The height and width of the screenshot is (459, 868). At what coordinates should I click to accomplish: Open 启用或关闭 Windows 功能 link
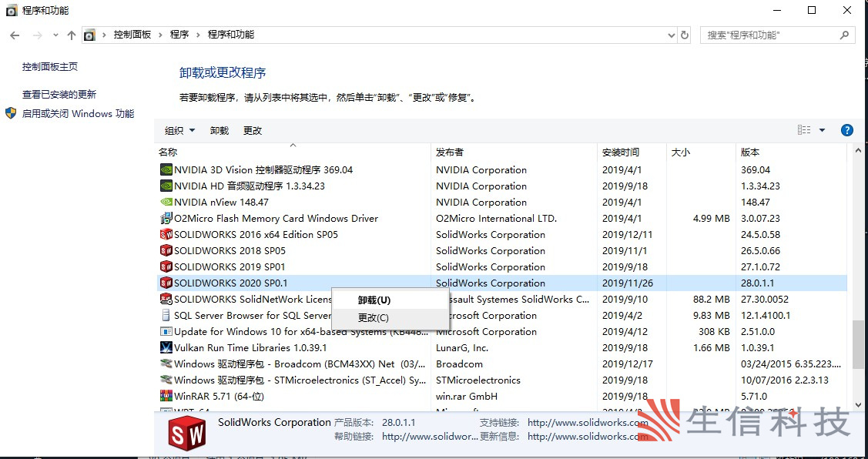78,114
